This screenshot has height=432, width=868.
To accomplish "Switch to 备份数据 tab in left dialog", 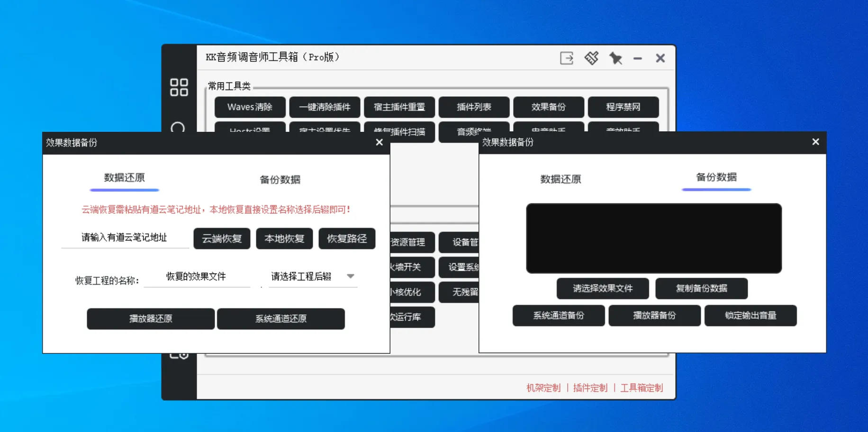I will click(x=280, y=180).
